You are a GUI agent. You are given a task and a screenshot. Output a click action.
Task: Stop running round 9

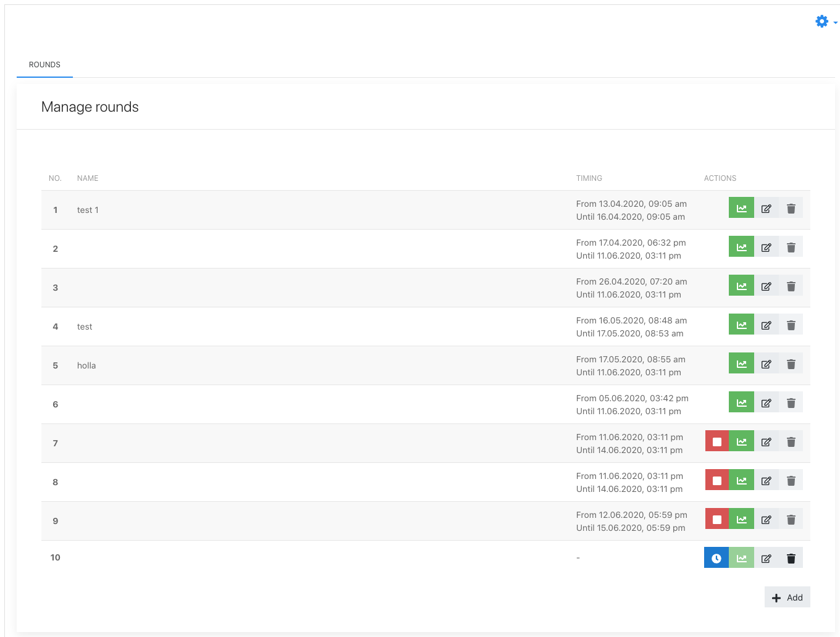(717, 519)
